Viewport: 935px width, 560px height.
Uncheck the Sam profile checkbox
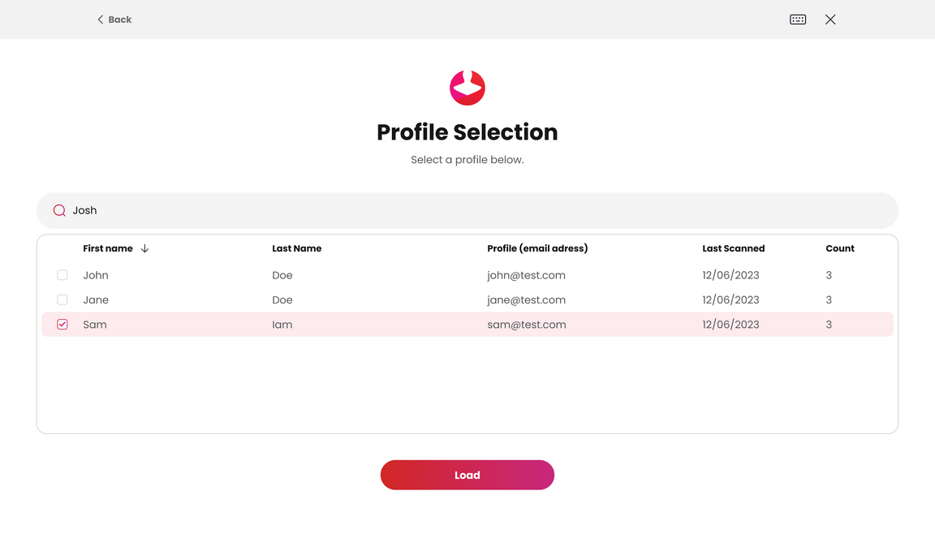tap(62, 324)
